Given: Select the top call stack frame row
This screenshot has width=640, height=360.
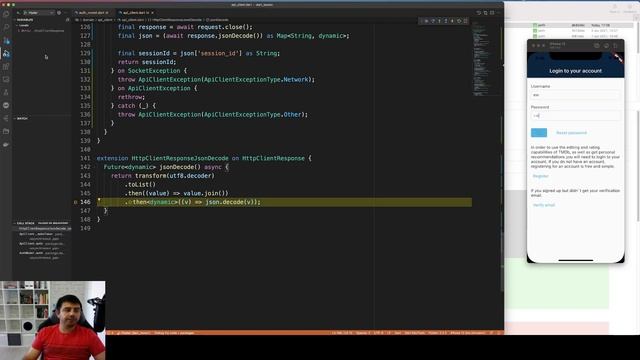Looking at the screenshot, I should [x=42, y=229].
